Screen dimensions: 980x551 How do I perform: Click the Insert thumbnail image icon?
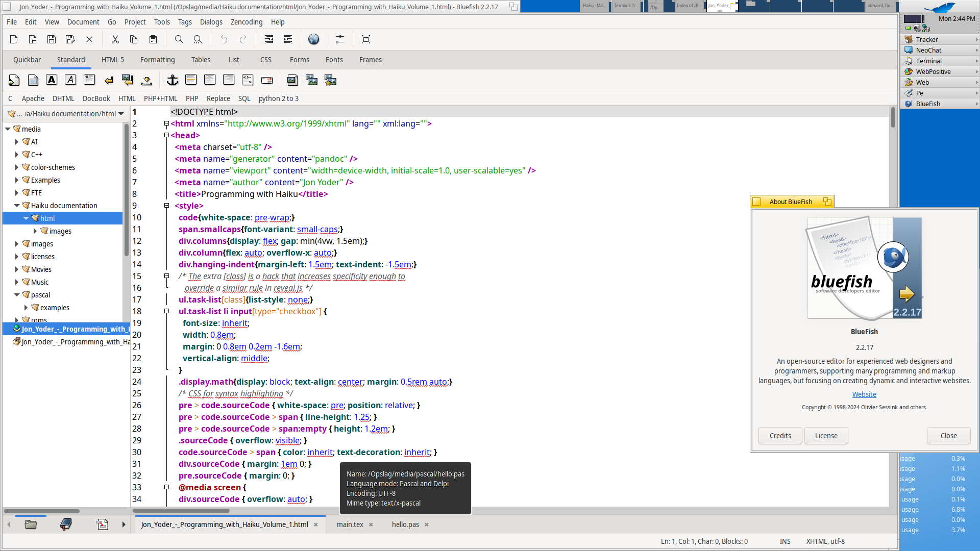311,80
